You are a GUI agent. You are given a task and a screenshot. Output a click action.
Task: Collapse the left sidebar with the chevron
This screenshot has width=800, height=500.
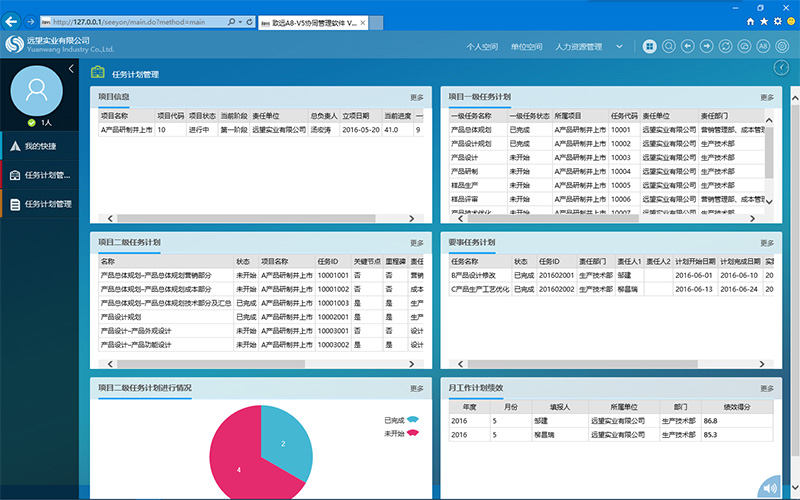[x=71, y=68]
